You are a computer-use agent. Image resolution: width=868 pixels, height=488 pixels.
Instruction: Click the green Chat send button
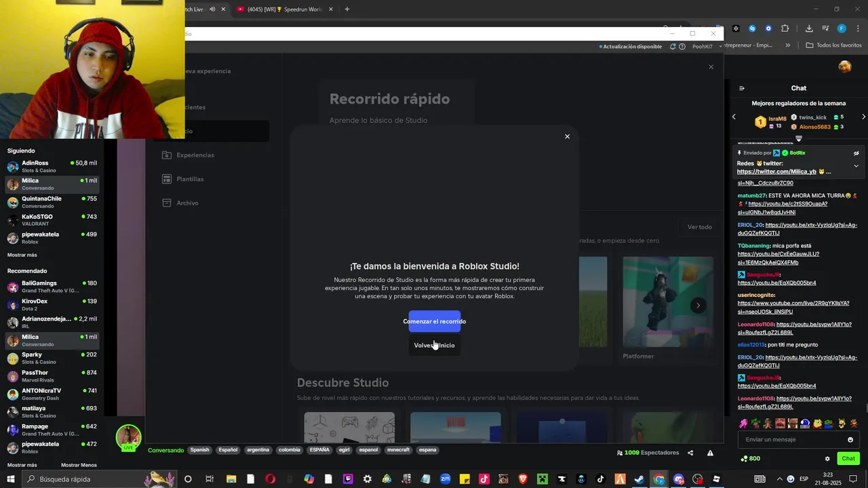tap(848, 459)
